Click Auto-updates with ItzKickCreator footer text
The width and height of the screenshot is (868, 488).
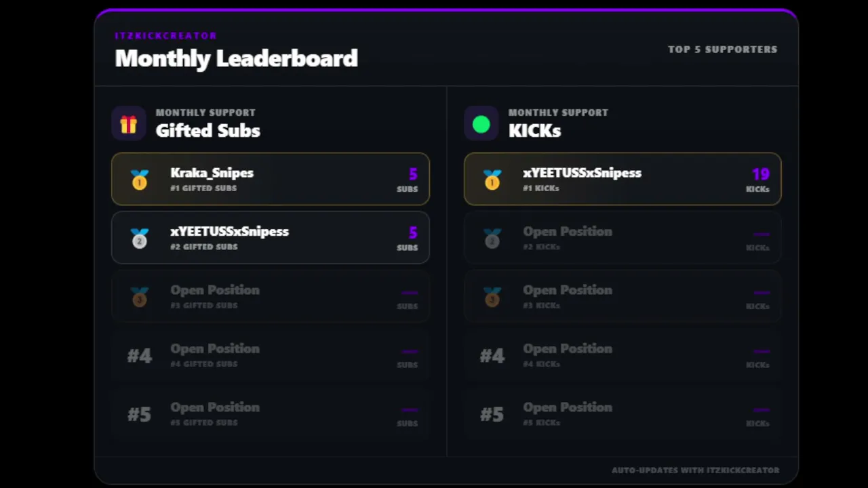(x=696, y=470)
